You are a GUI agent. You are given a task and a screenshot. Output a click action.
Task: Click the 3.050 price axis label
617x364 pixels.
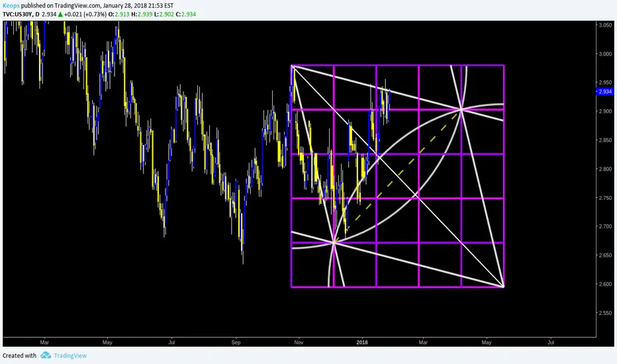(605, 25)
